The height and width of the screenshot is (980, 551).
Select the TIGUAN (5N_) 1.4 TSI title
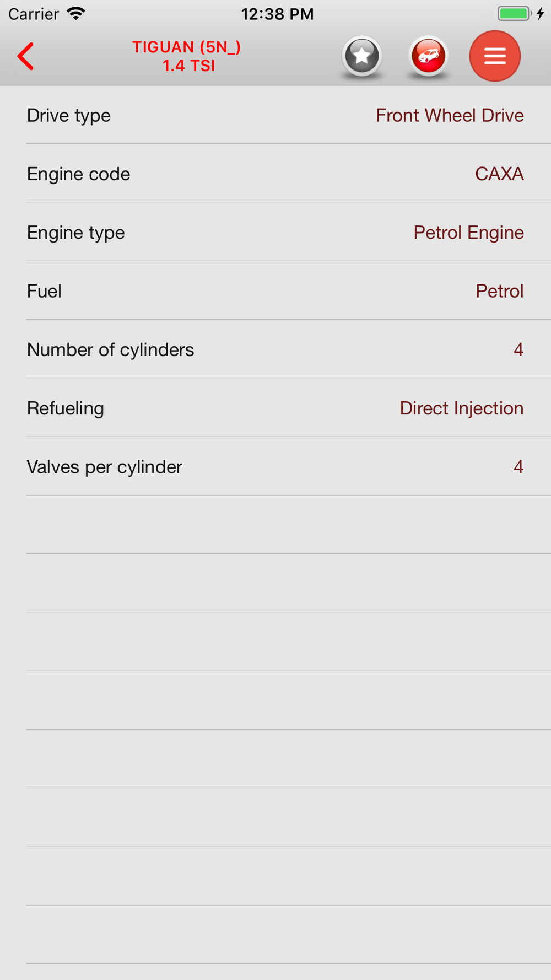coord(187,56)
